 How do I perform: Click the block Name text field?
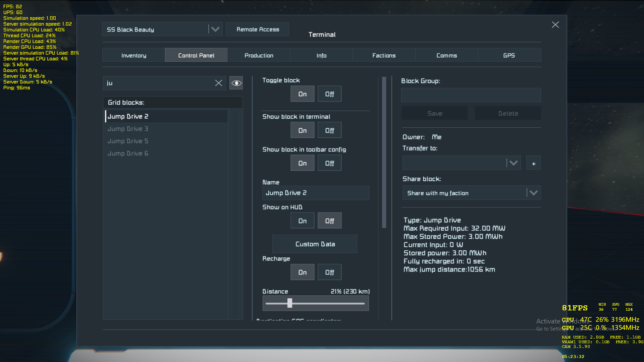pos(315,193)
